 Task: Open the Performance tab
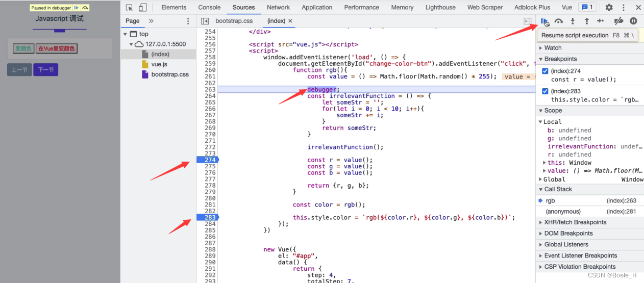pyautogui.click(x=362, y=7)
